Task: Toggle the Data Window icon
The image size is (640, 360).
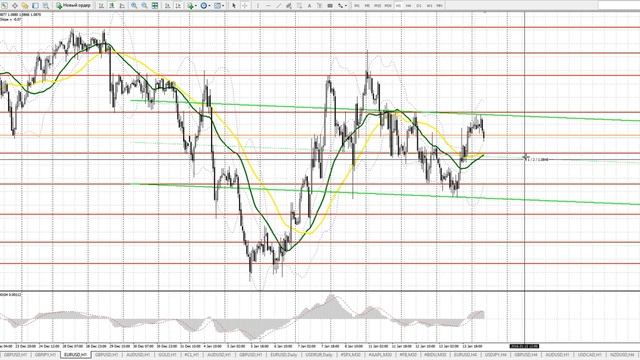Action: coord(36,6)
